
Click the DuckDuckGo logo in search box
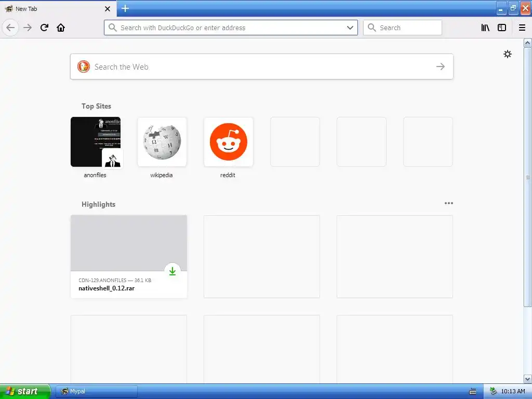tap(84, 66)
